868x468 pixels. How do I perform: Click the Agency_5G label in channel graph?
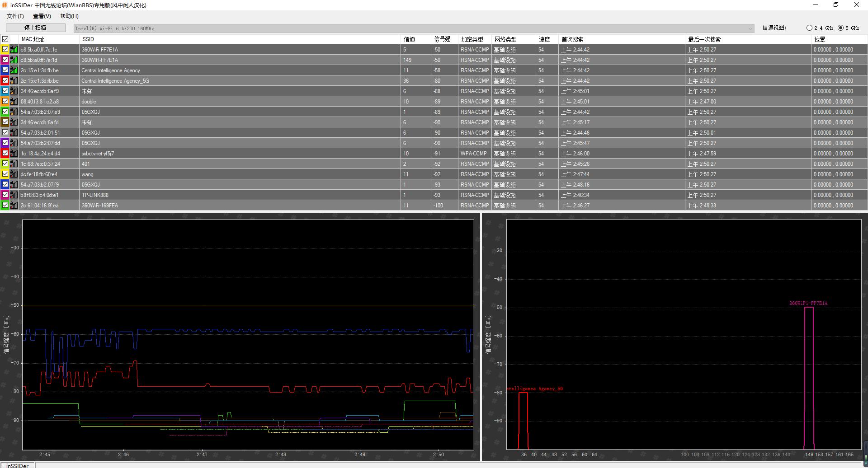(535, 388)
